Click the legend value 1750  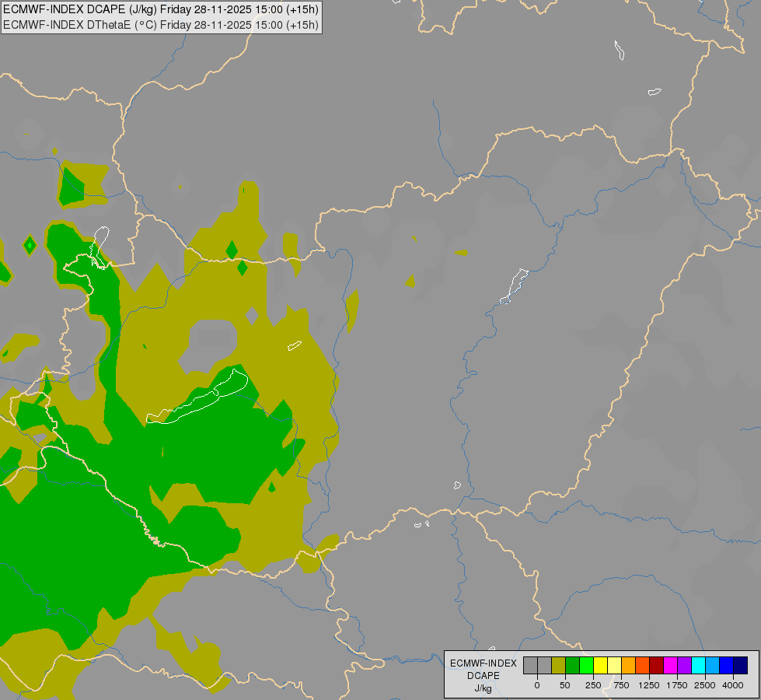click(x=677, y=685)
